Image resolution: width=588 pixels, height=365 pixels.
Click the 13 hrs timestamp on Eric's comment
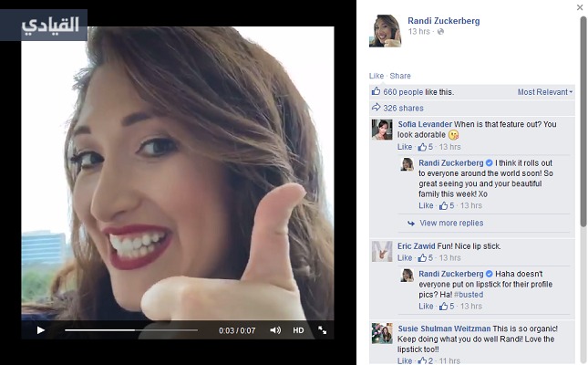[x=449, y=258]
